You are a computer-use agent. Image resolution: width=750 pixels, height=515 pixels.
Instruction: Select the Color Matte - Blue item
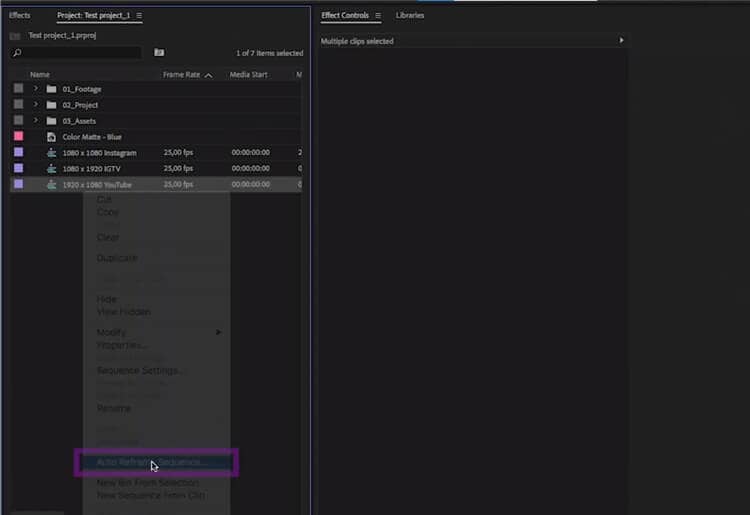92,137
